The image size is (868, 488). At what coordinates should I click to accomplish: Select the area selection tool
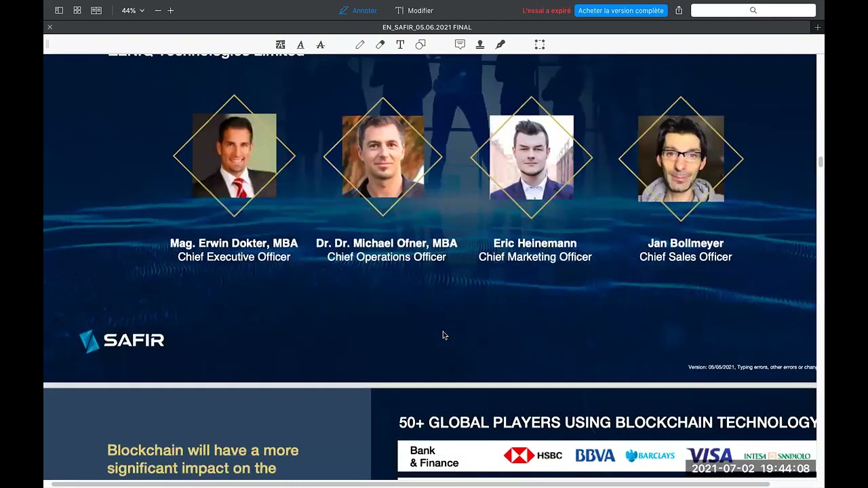tap(540, 45)
